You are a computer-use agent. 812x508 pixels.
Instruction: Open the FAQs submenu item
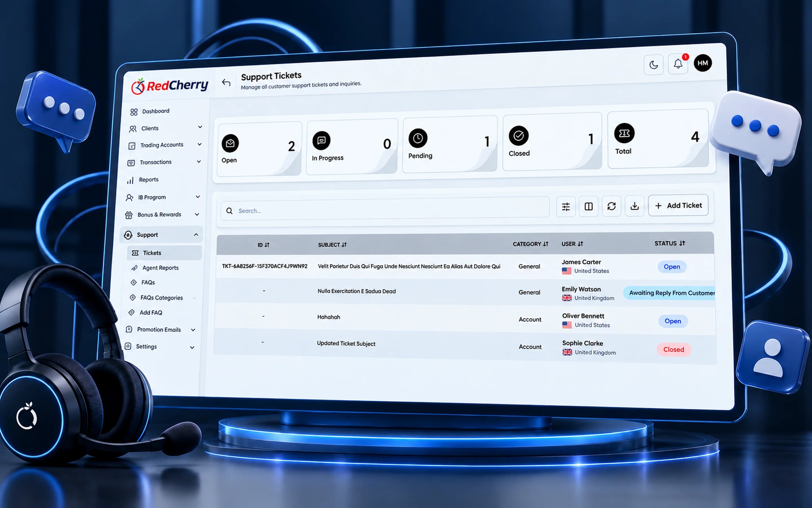tap(143, 283)
